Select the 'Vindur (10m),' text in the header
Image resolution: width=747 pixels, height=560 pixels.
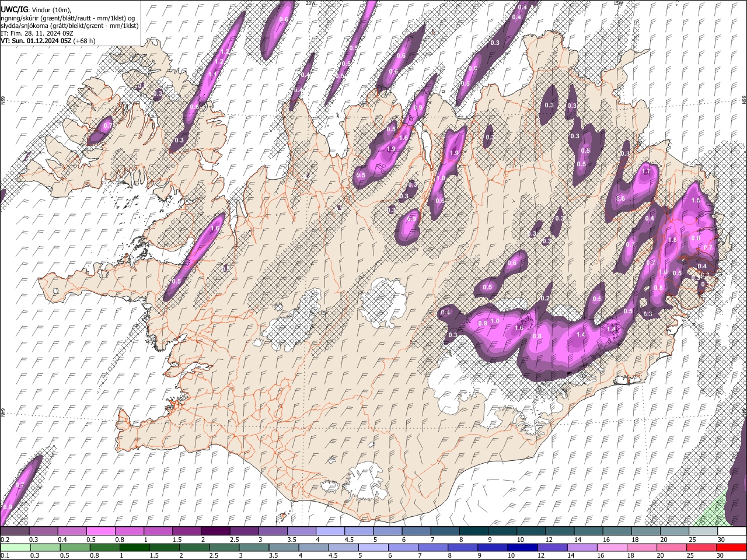click(x=52, y=10)
